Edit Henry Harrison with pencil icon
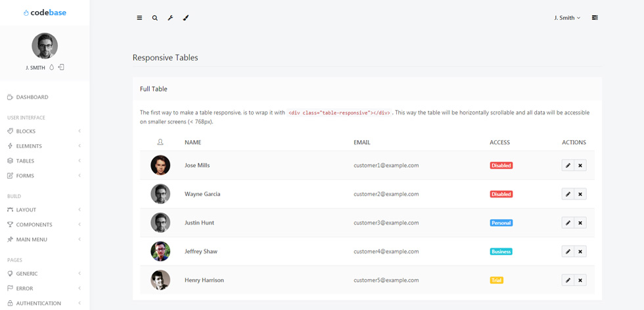The width and height of the screenshot is (644, 310). pos(568,280)
